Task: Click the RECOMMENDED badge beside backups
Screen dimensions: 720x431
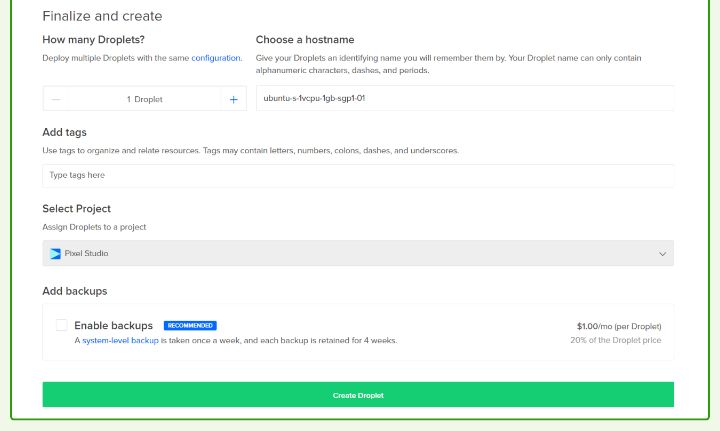Action: pyautogui.click(x=190, y=326)
